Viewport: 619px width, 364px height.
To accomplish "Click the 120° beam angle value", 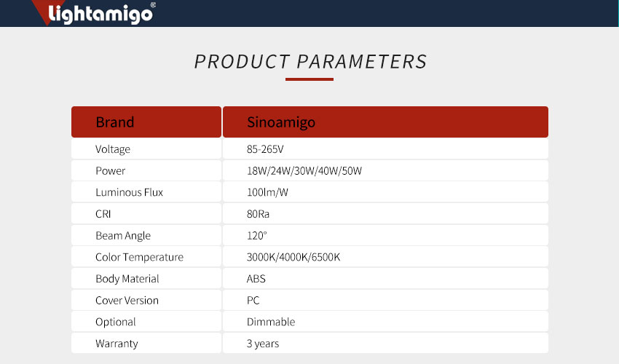I will 257,236.
